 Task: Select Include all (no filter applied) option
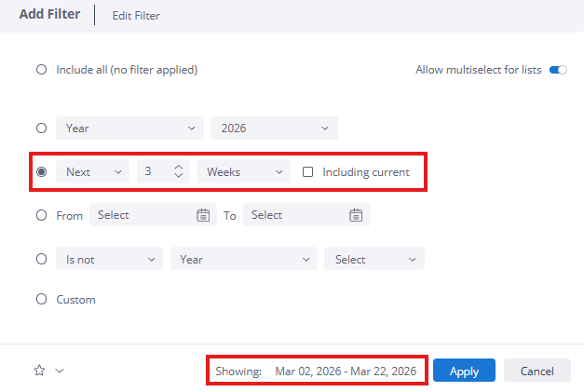tap(41, 69)
